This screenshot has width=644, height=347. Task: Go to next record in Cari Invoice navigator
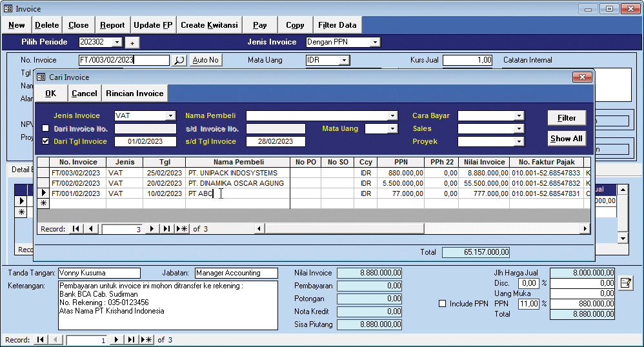pyautogui.click(x=152, y=229)
